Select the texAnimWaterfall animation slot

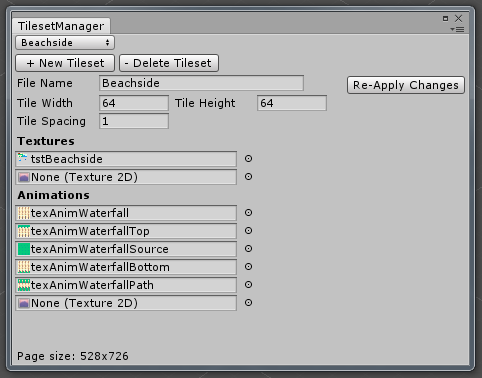pos(126,213)
